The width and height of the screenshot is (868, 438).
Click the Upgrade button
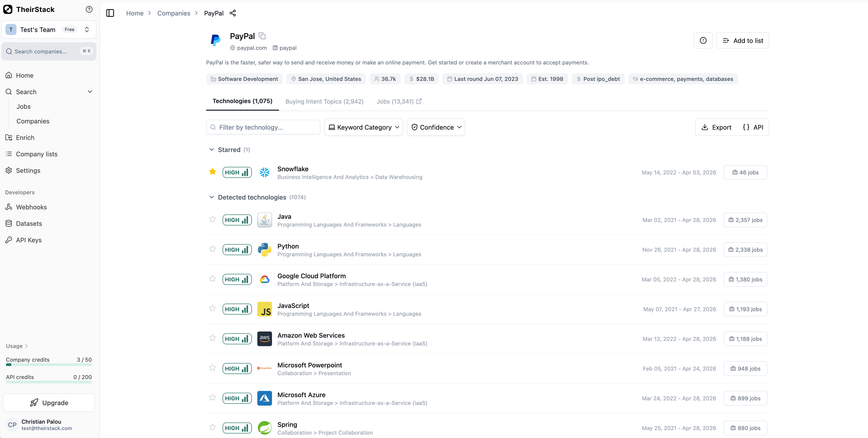[49, 403]
